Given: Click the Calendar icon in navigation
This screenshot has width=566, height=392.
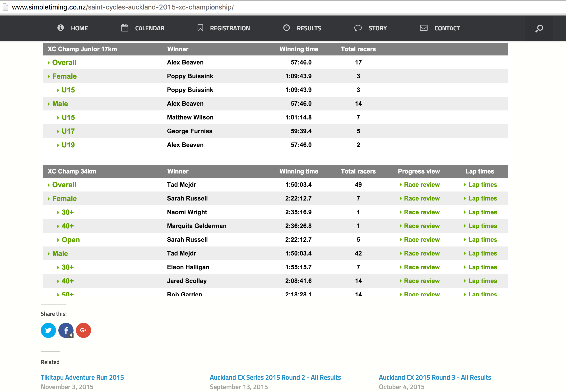Looking at the screenshot, I should click(124, 28).
